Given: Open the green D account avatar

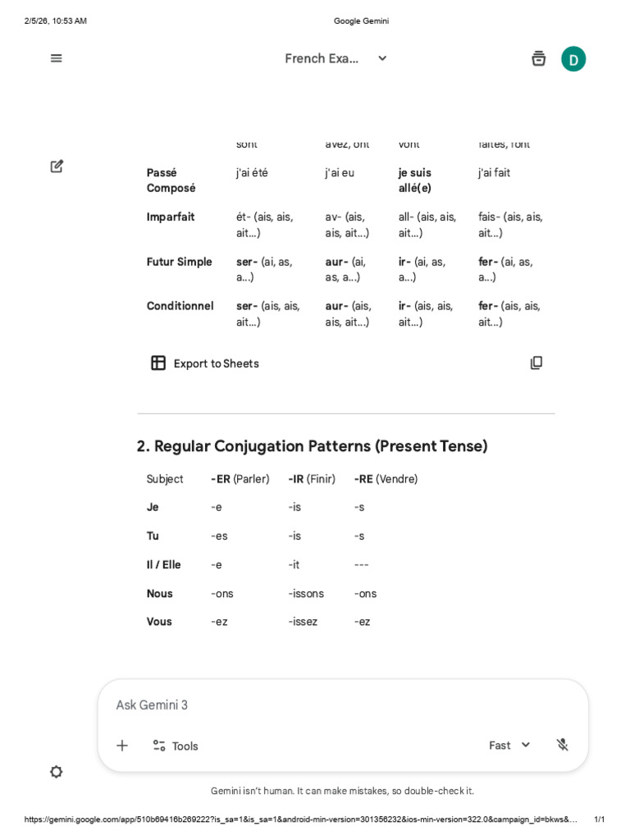Looking at the screenshot, I should click(573, 59).
